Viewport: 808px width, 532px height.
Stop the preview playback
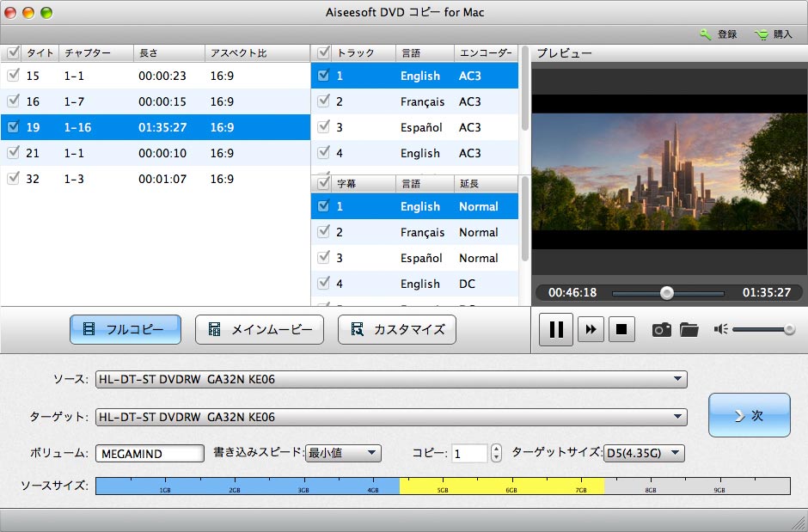(621, 329)
